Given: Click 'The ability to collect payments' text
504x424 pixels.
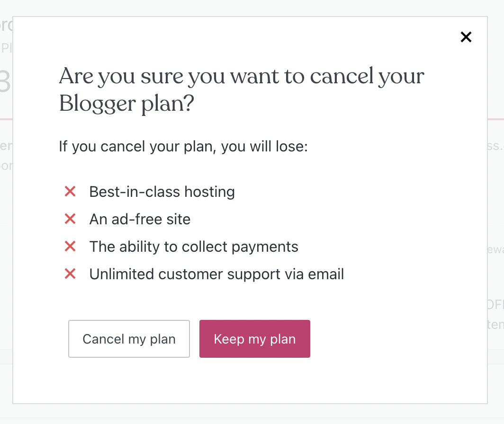Looking at the screenshot, I should tap(194, 247).
